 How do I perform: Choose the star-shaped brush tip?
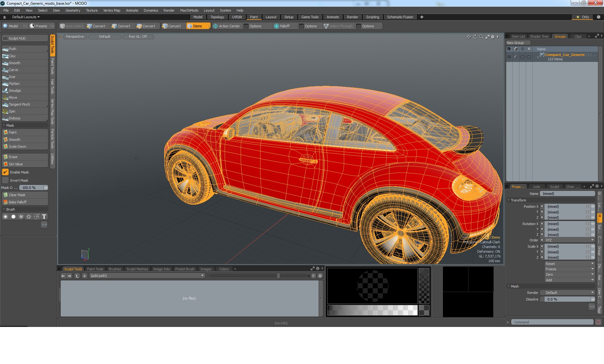click(x=29, y=217)
